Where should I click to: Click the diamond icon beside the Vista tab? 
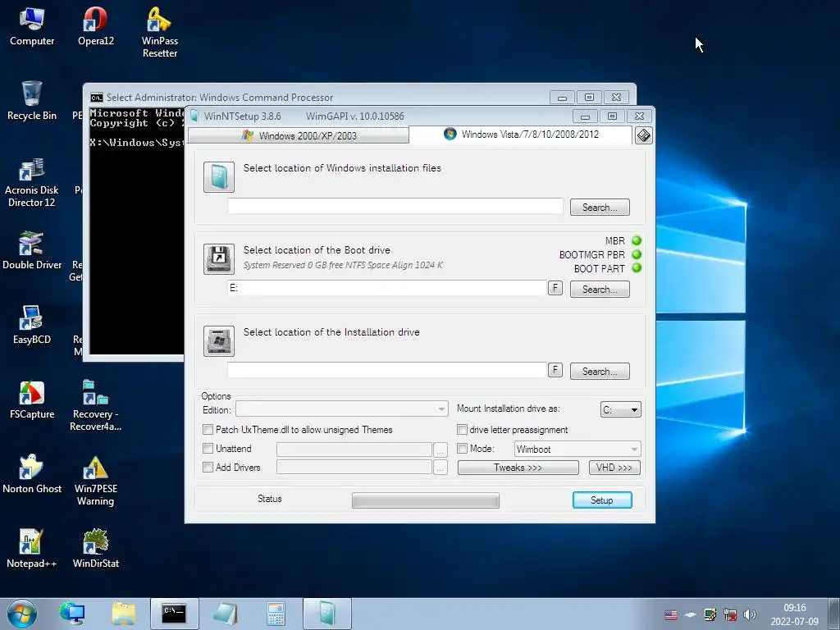pos(643,135)
